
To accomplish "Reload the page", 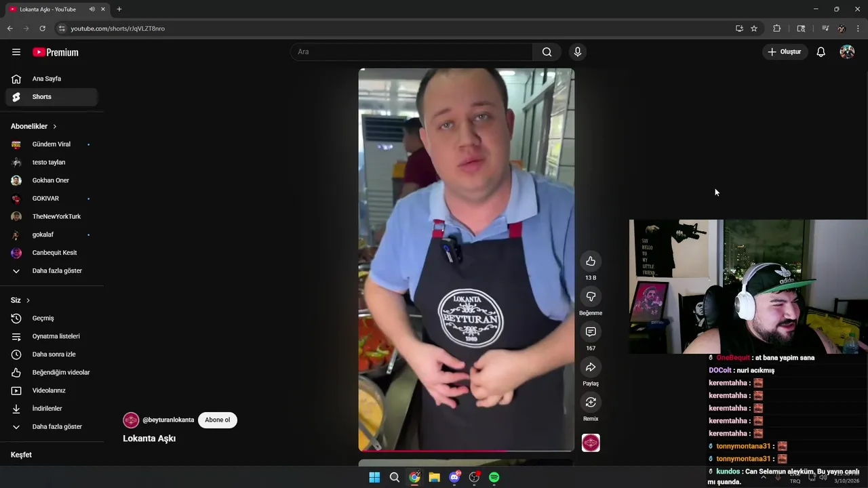I will click(42, 28).
